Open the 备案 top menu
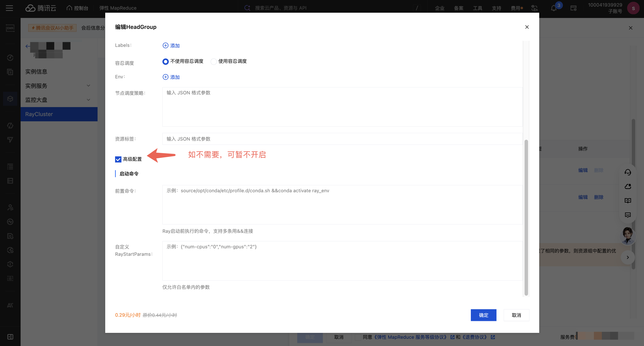The image size is (644, 346). 459,8
